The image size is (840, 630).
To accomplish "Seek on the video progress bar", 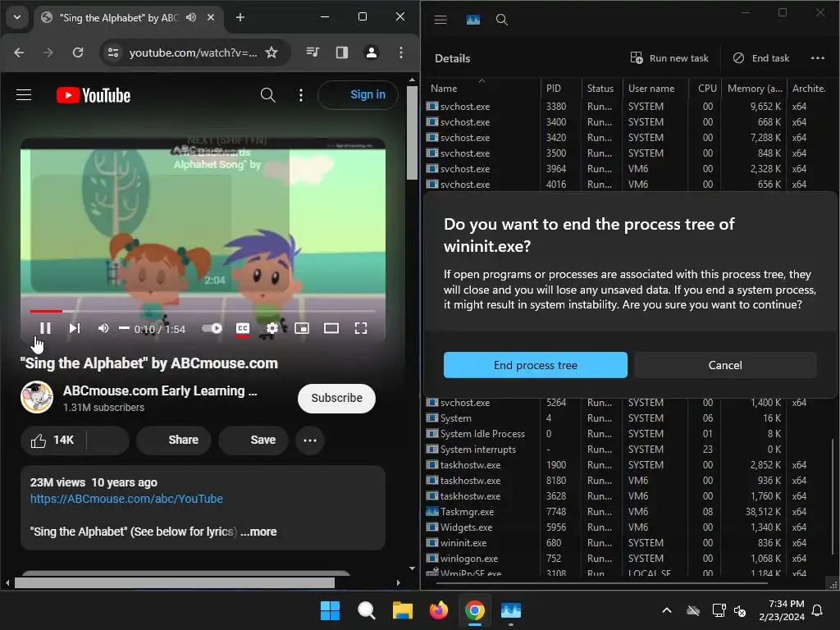I will click(x=203, y=311).
